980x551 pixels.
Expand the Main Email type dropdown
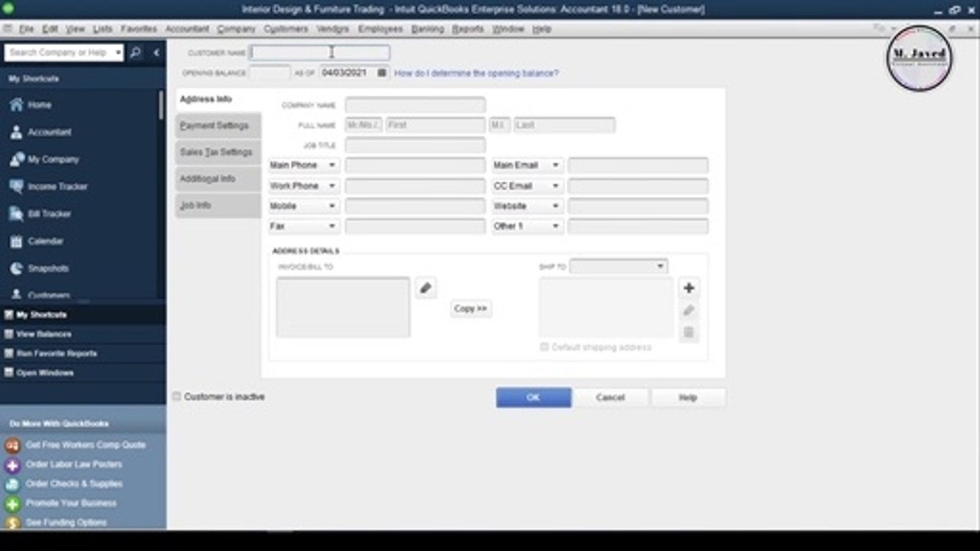[x=555, y=165]
